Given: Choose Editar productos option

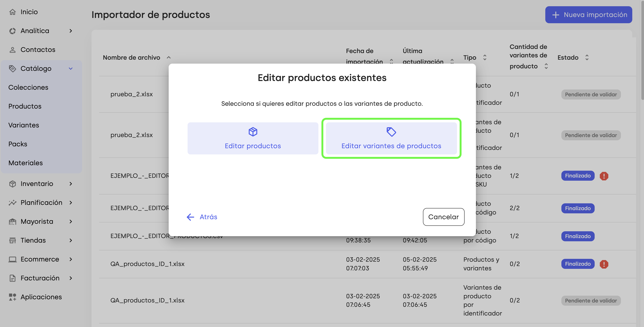Looking at the screenshot, I should [253, 138].
